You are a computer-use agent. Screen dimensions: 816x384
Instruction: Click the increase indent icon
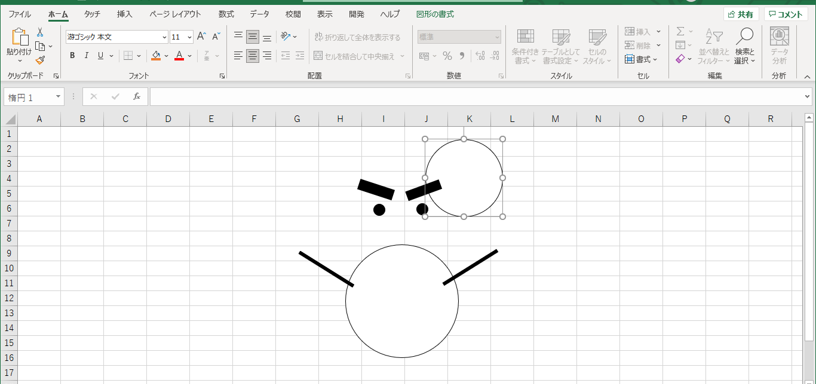coord(300,55)
